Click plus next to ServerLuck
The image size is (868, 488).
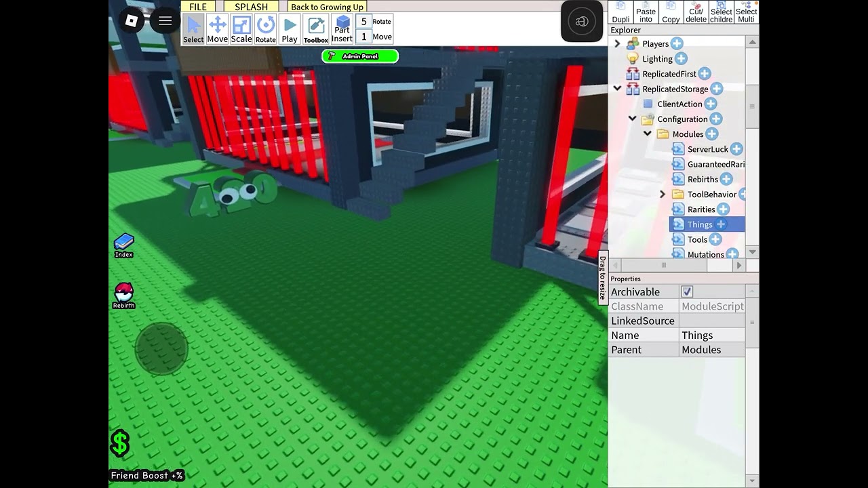[736, 149]
